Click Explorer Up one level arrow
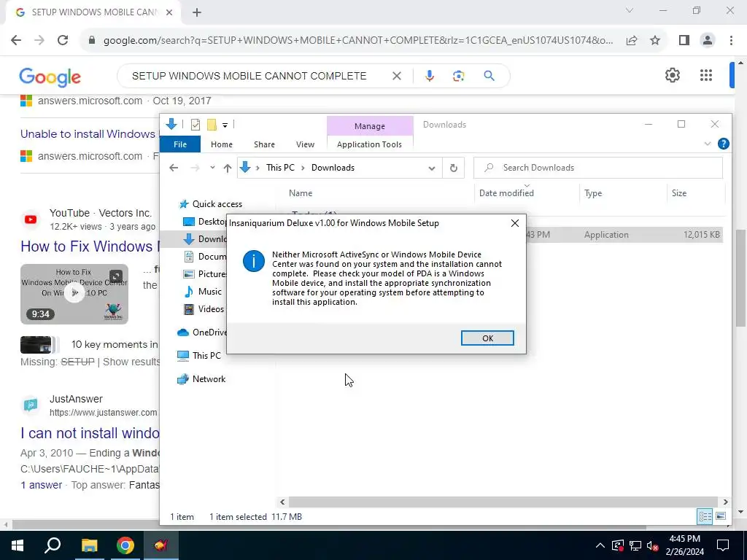Viewport: 747px width, 560px height. [228, 168]
